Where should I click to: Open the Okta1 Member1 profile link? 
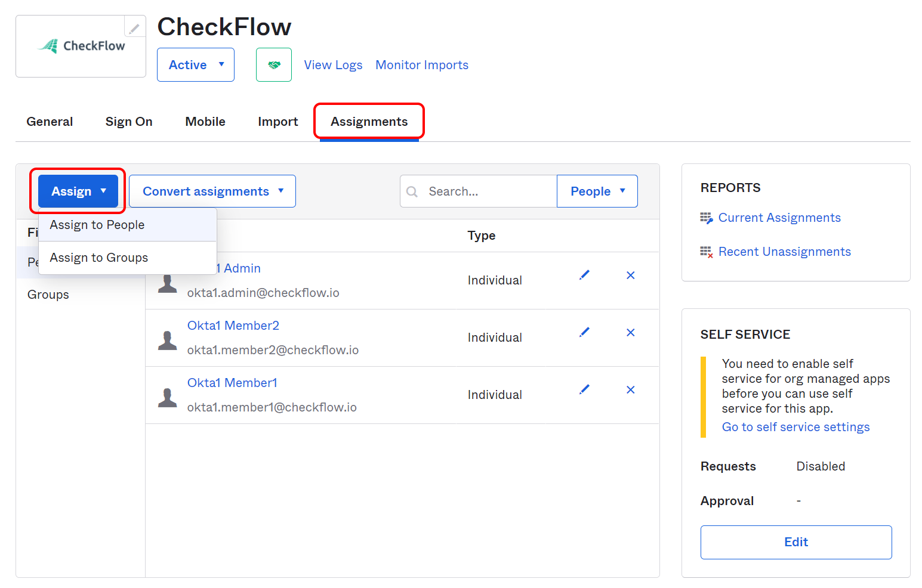(232, 383)
